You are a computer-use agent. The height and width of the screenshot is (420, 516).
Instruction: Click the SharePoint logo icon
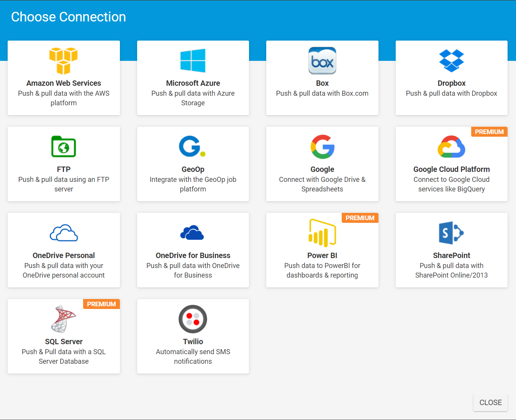[452, 233]
